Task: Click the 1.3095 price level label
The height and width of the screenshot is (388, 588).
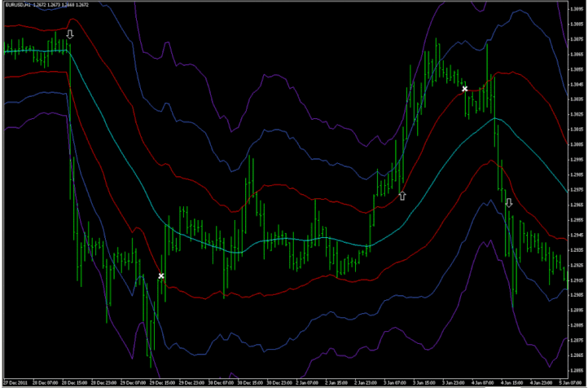Action: coord(577,9)
